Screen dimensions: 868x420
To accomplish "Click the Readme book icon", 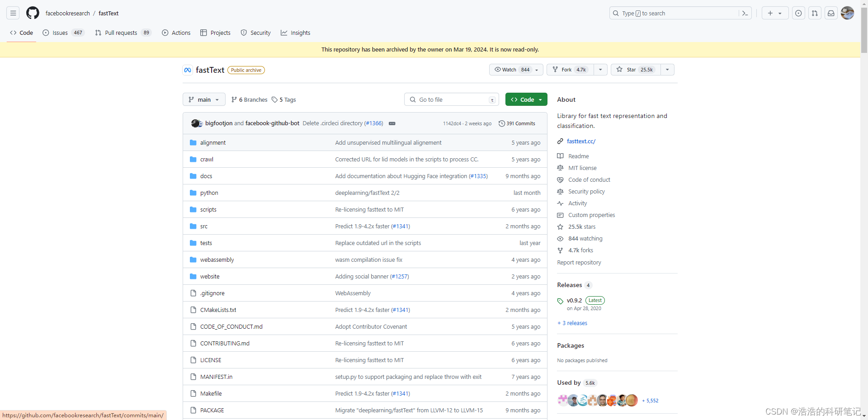I will coord(560,156).
